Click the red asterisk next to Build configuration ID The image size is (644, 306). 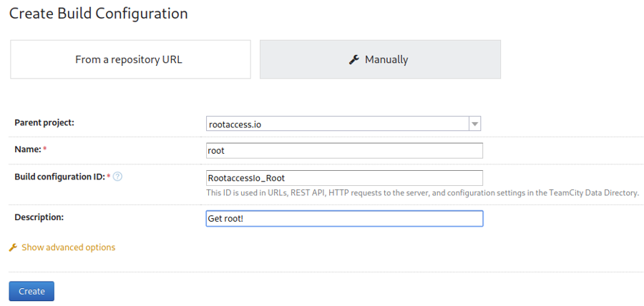click(109, 177)
